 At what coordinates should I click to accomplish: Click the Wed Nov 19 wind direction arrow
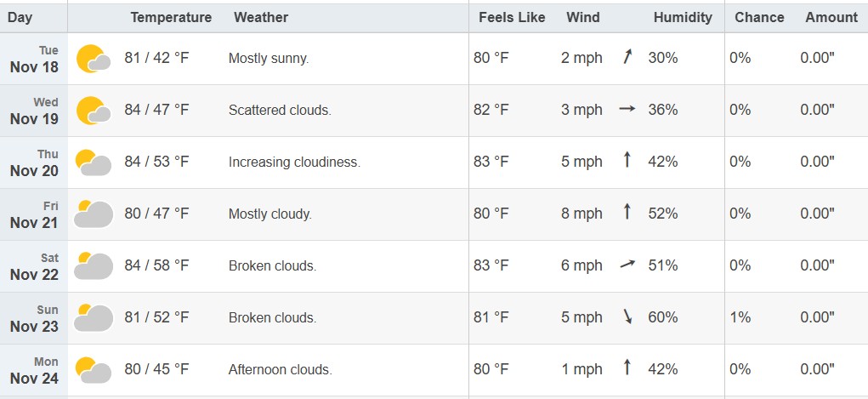628,110
